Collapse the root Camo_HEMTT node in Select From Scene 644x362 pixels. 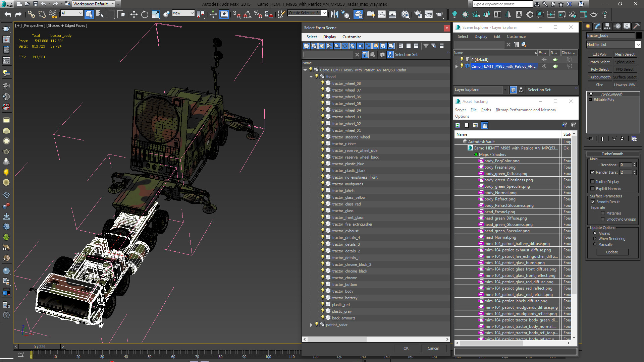(x=305, y=70)
